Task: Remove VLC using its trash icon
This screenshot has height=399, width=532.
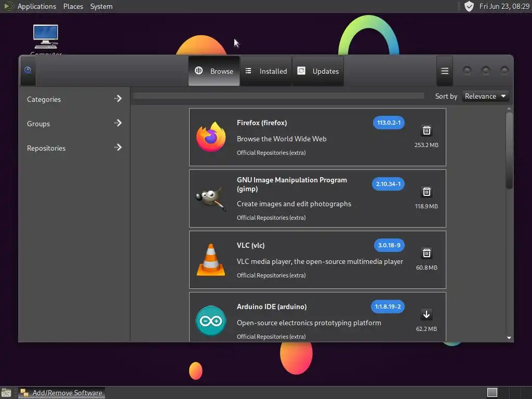Action: pyautogui.click(x=427, y=253)
